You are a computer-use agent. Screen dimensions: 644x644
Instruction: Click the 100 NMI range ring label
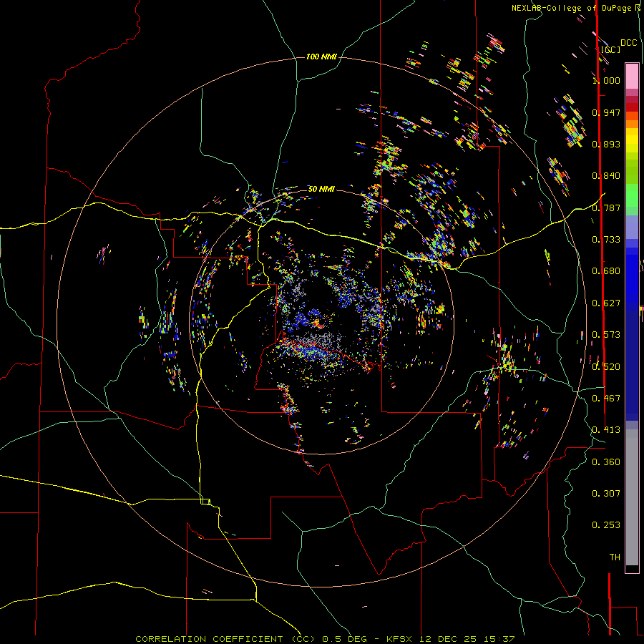pos(321,57)
